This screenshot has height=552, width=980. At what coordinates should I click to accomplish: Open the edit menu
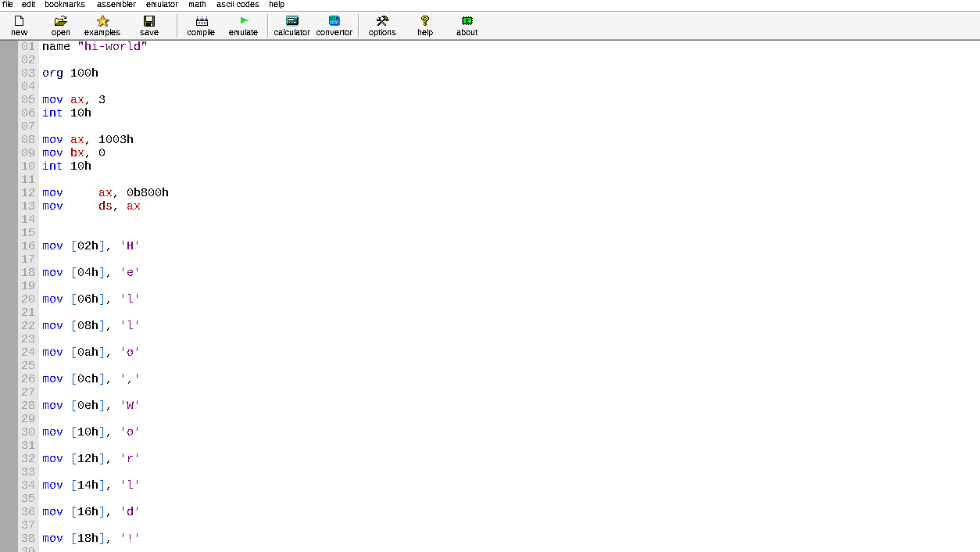(28, 5)
